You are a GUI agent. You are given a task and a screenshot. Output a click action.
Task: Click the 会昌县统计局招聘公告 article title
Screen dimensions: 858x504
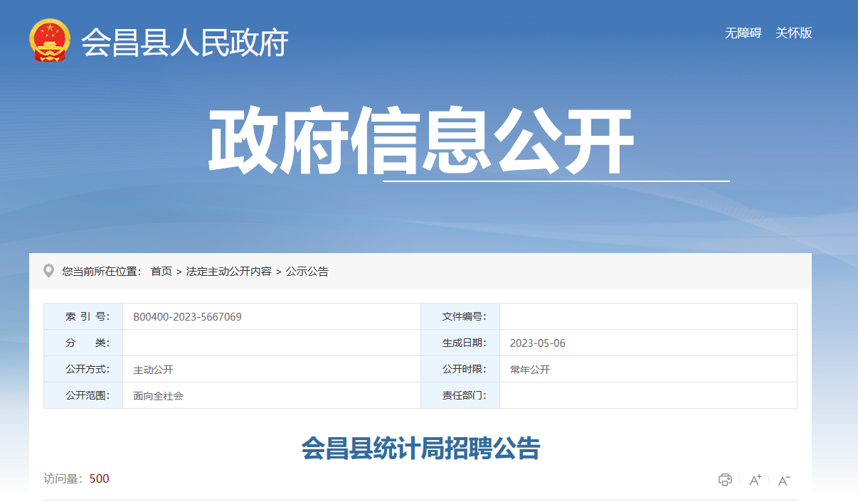(420, 449)
